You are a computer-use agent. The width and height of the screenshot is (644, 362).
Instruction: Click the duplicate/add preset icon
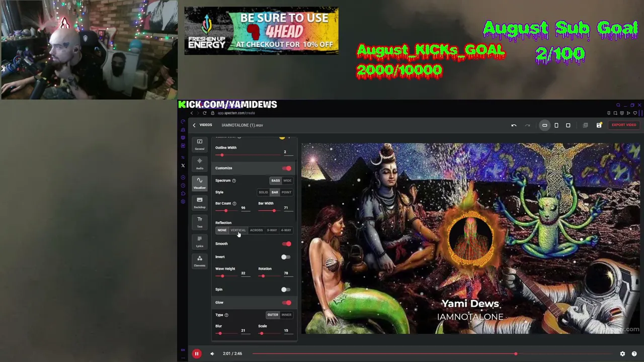click(585, 125)
